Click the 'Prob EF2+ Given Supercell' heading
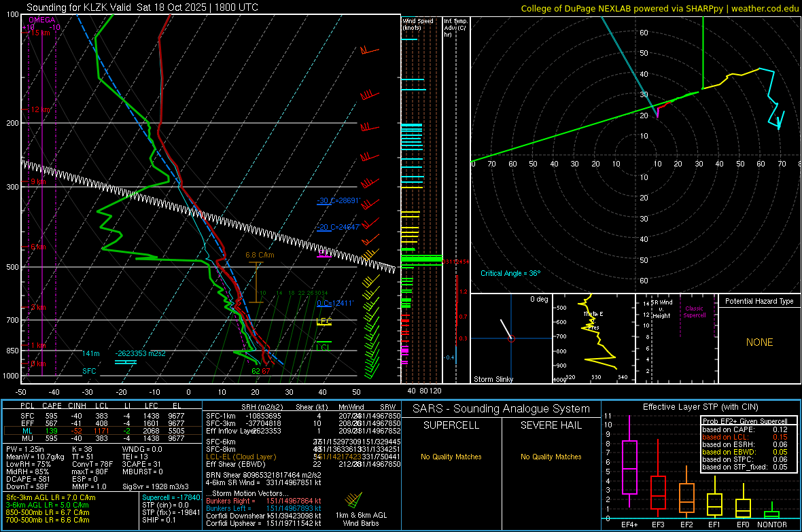Viewport: 802px width, 532px height. click(x=745, y=421)
